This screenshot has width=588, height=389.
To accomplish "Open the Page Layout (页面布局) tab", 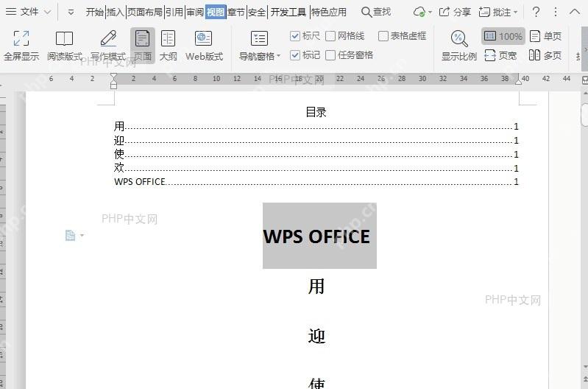I will point(145,12).
